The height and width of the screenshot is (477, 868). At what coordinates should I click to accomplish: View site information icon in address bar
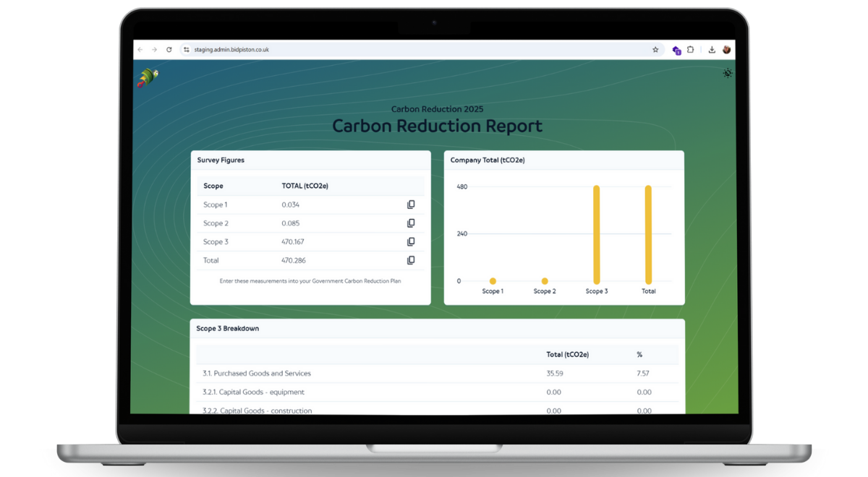(186, 50)
